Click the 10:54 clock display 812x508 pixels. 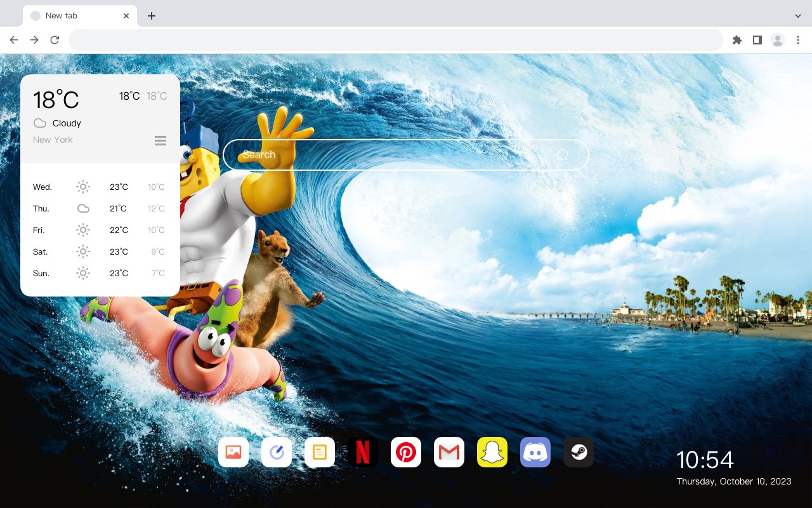pyautogui.click(x=705, y=460)
